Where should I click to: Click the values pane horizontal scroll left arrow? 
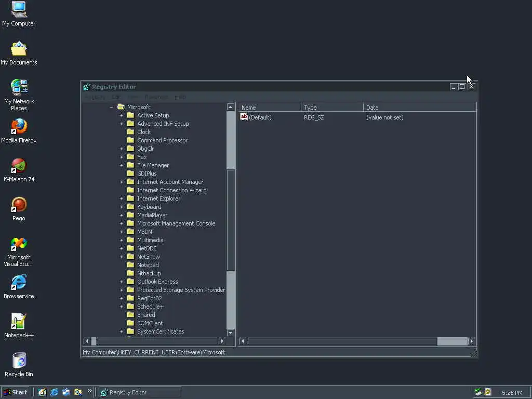click(243, 341)
